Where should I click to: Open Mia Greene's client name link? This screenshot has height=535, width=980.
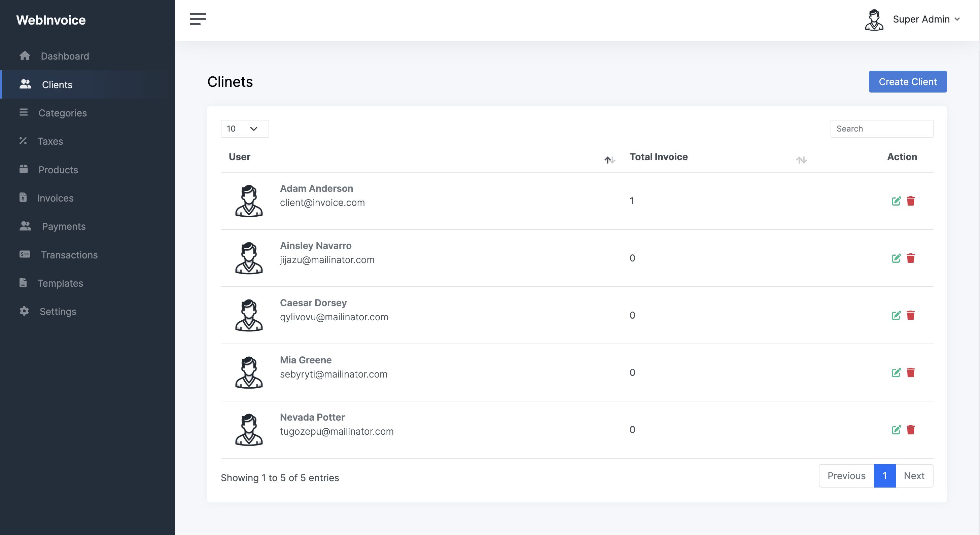(306, 360)
